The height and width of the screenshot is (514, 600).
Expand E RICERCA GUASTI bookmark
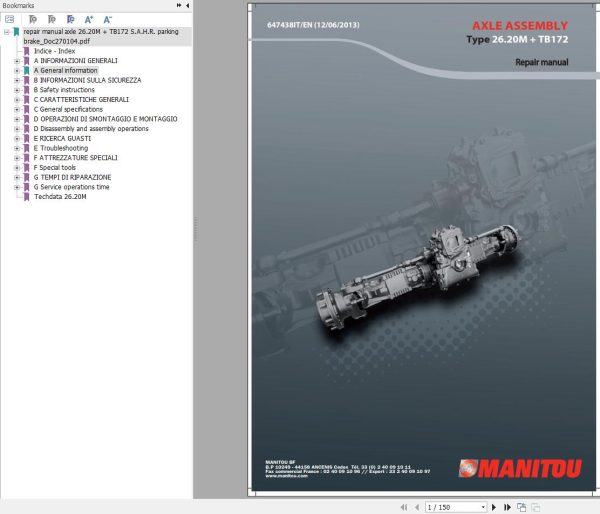(17, 139)
